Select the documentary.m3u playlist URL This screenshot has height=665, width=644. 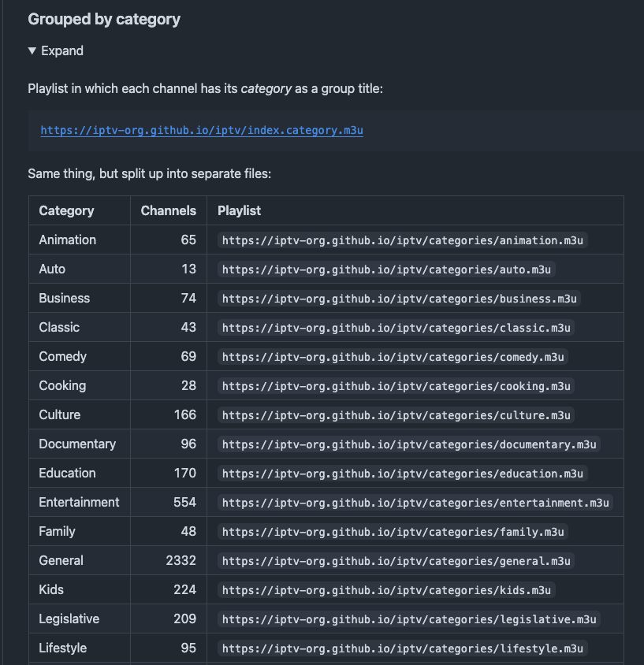coord(409,444)
